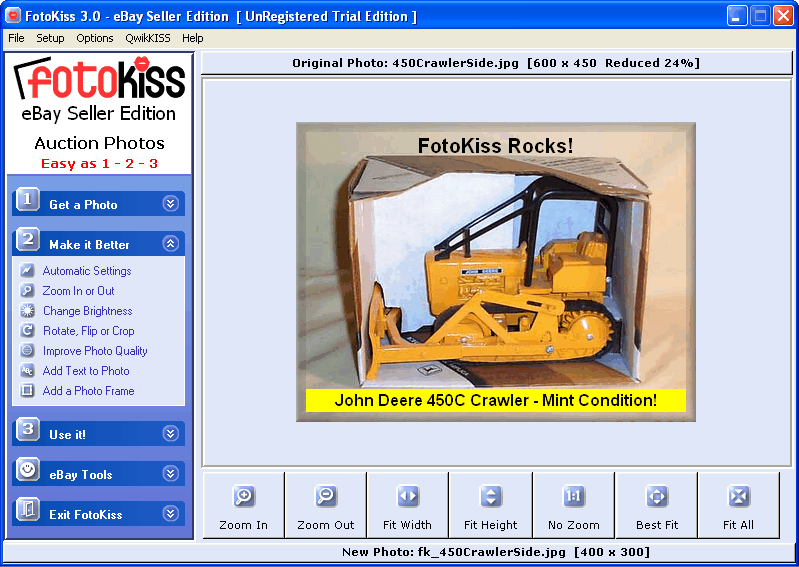Open the Add a Photo Frame link

pyautogui.click(x=89, y=391)
